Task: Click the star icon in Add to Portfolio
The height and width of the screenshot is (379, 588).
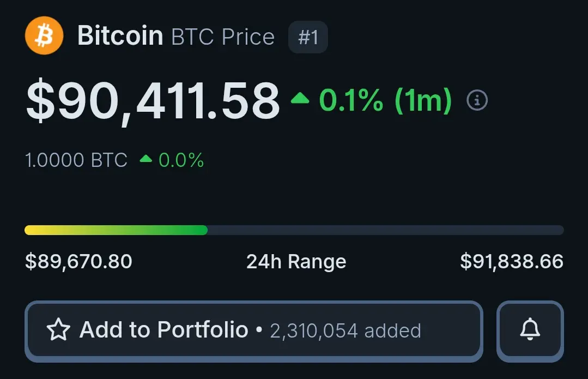Action: pos(58,330)
